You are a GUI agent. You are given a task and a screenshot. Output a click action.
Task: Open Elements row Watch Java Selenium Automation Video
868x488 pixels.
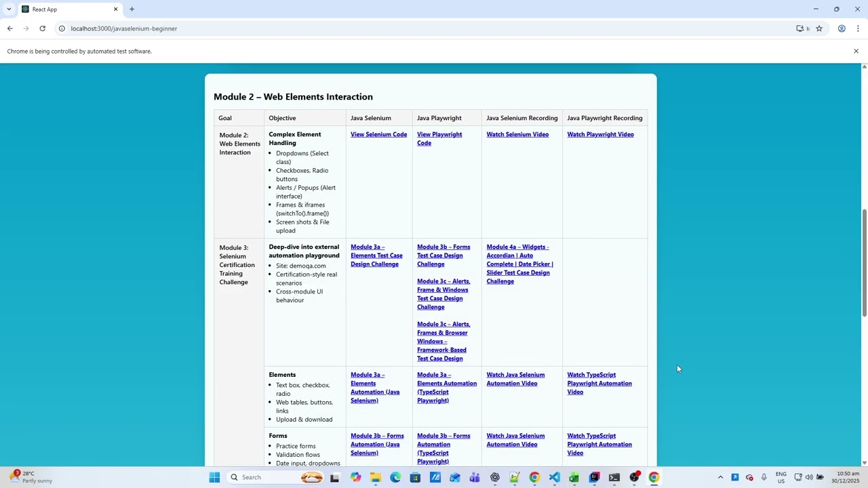[515, 379]
